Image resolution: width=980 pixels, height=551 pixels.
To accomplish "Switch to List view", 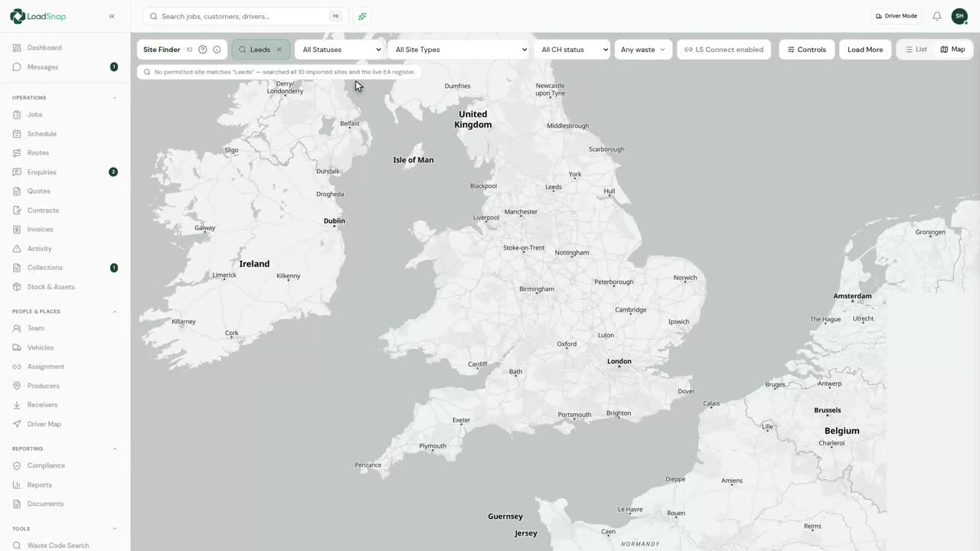I will [916, 50].
